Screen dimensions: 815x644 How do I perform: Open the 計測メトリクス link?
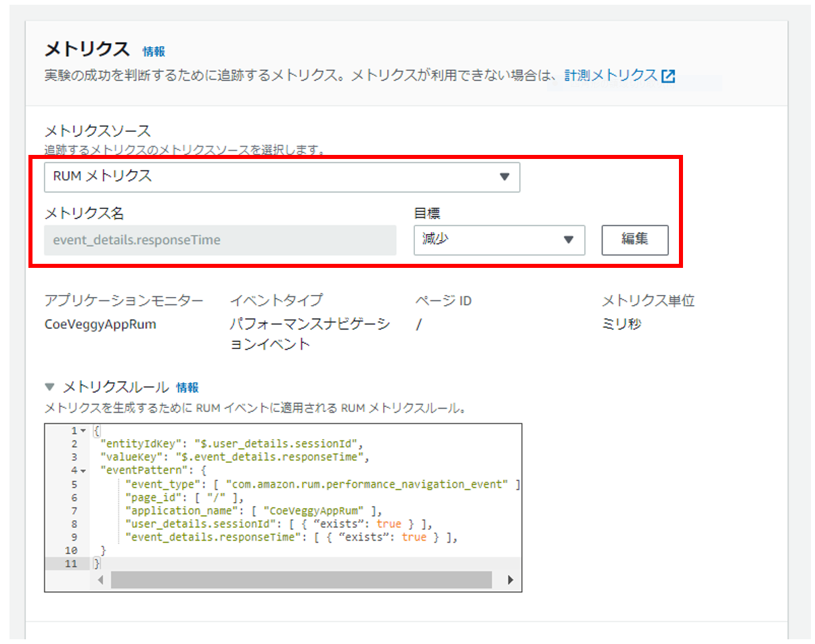point(611,75)
